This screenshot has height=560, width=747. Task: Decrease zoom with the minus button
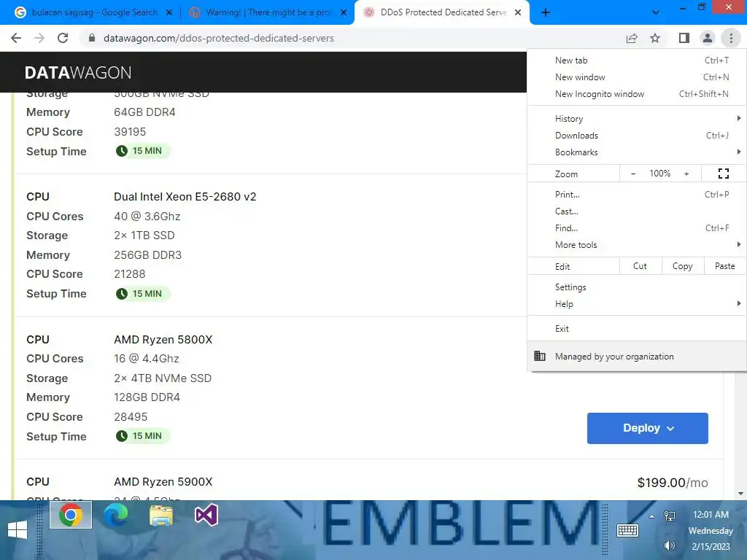point(633,174)
